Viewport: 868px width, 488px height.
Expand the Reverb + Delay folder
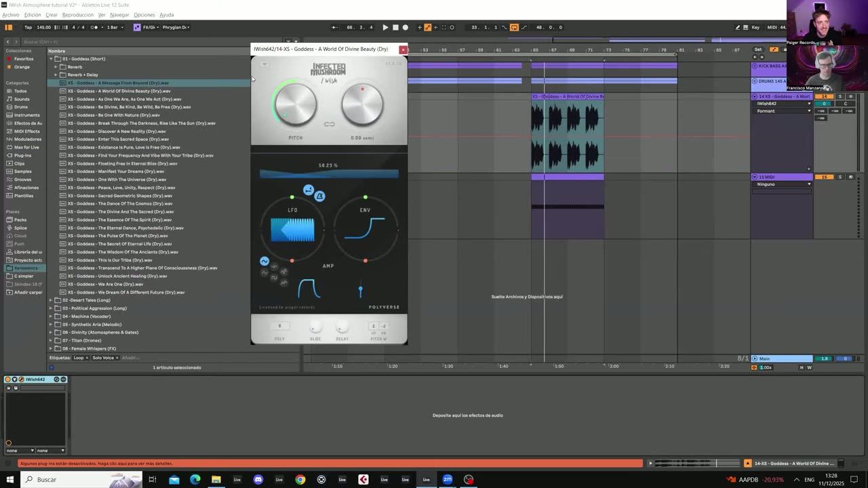(x=56, y=75)
